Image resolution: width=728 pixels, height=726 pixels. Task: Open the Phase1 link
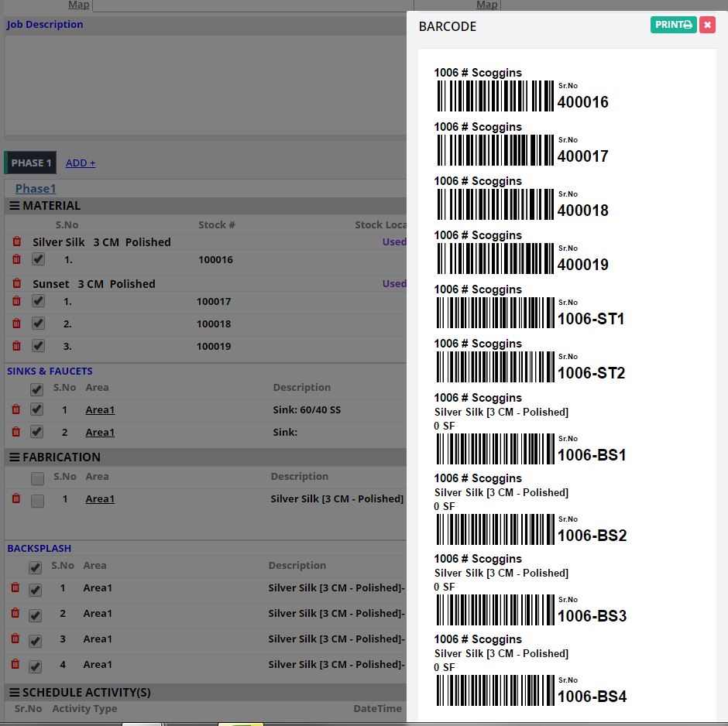[x=36, y=188]
